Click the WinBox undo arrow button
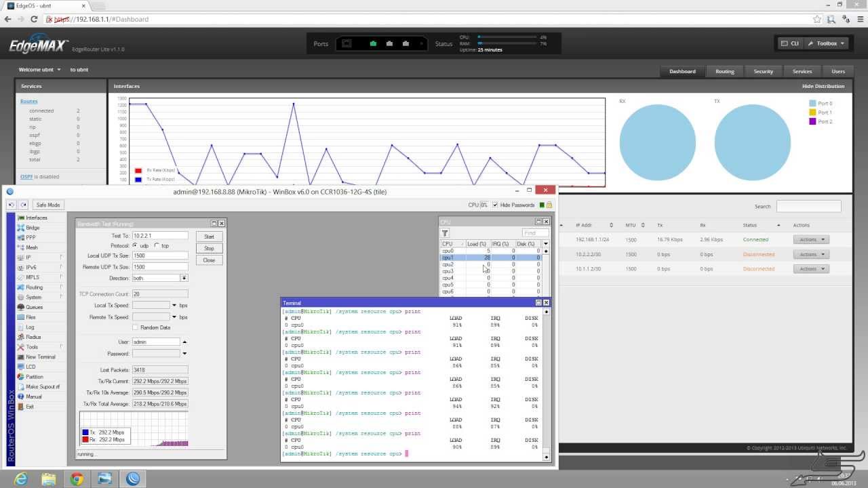Image resolution: width=868 pixels, height=488 pixels. coord(12,205)
